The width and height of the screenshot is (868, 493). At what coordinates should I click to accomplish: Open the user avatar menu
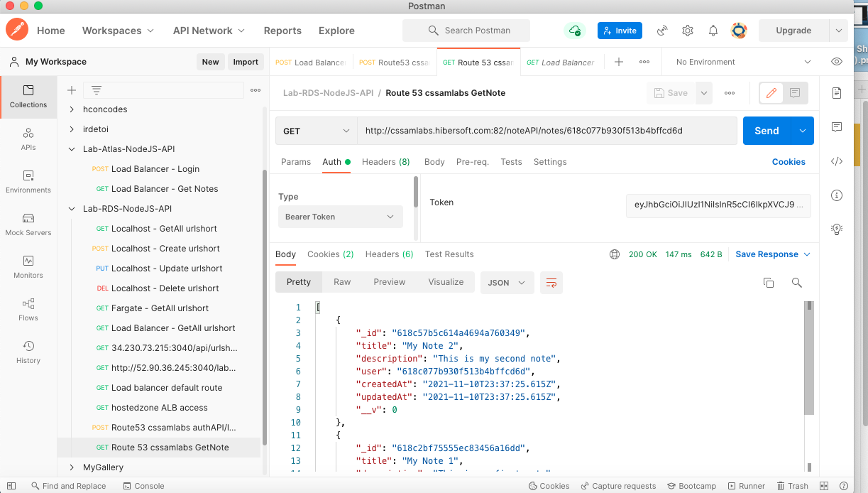739,31
